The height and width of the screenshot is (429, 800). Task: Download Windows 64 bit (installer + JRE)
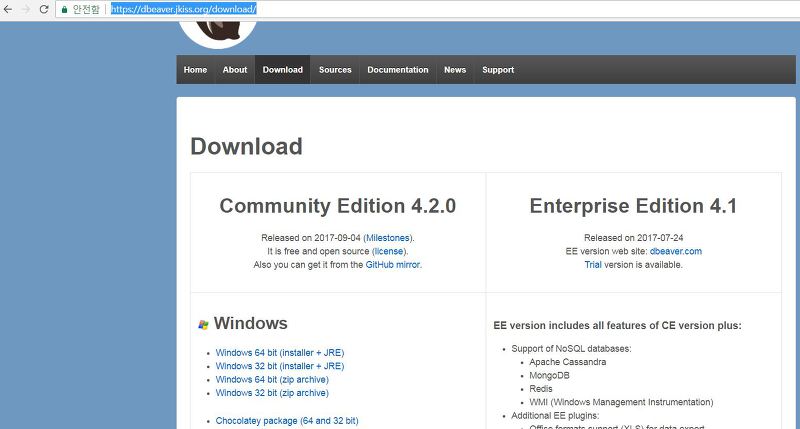coord(280,352)
